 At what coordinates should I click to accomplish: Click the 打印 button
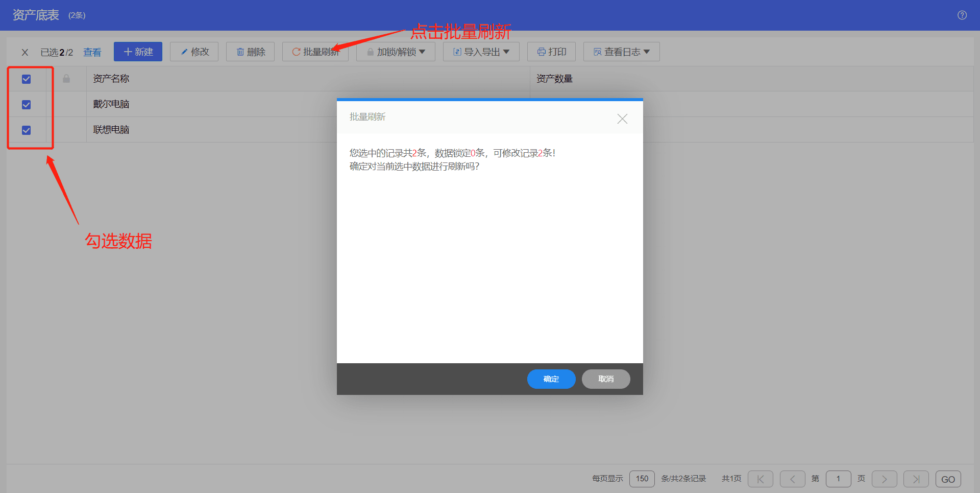[x=551, y=52]
